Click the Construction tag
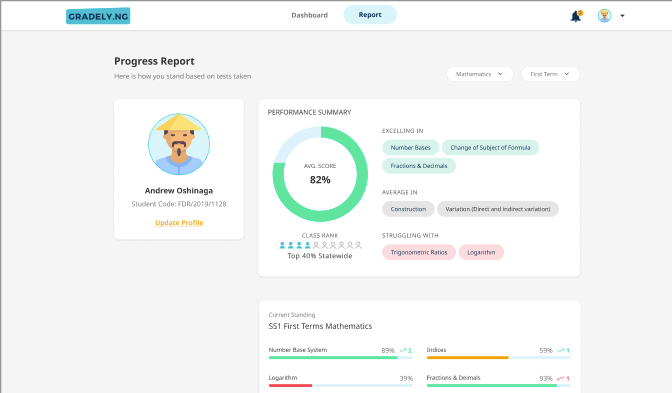The image size is (672, 393). coord(408,209)
